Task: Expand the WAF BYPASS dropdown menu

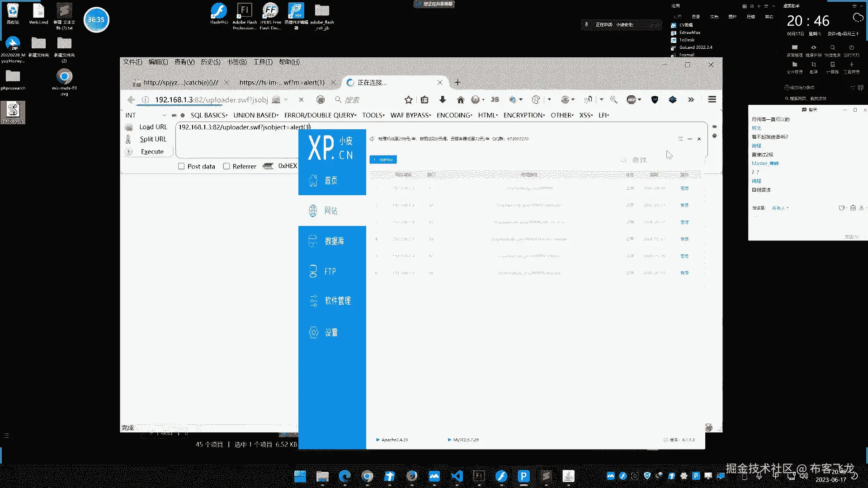Action: [x=410, y=115]
